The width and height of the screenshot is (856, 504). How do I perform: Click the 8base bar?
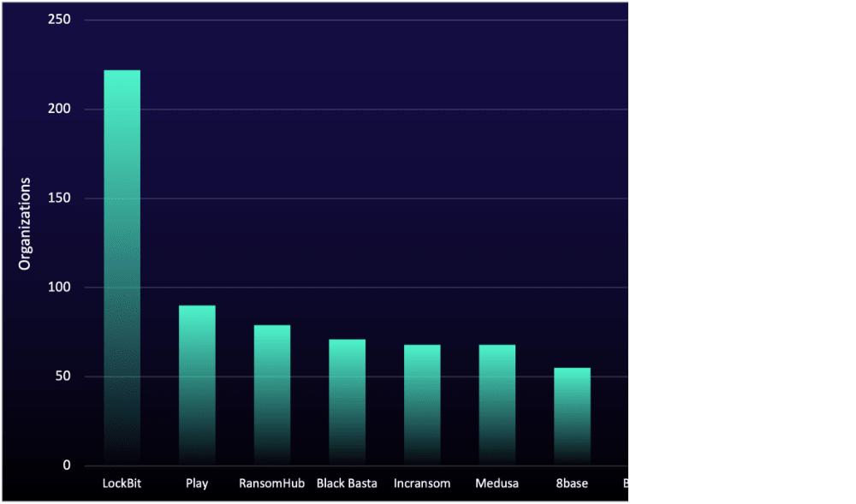(572, 417)
